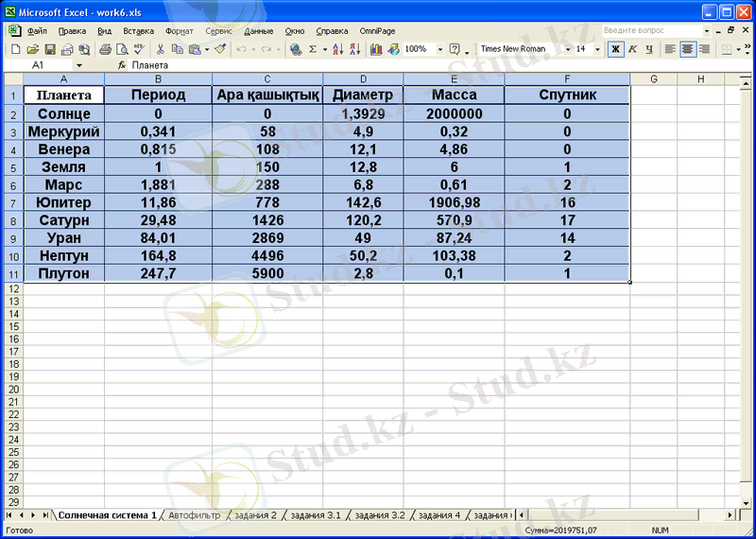Select the Format Painter brush
Viewport: 756px width, 539px height.
coord(221,49)
